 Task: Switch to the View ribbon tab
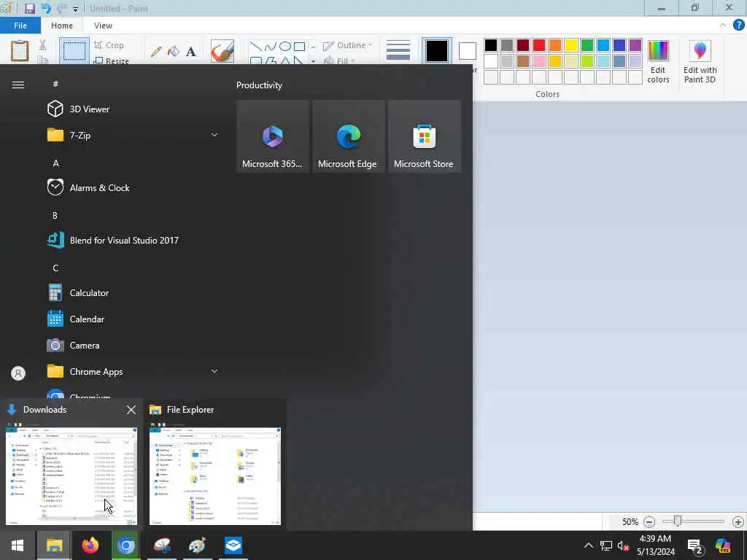[103, 26]
